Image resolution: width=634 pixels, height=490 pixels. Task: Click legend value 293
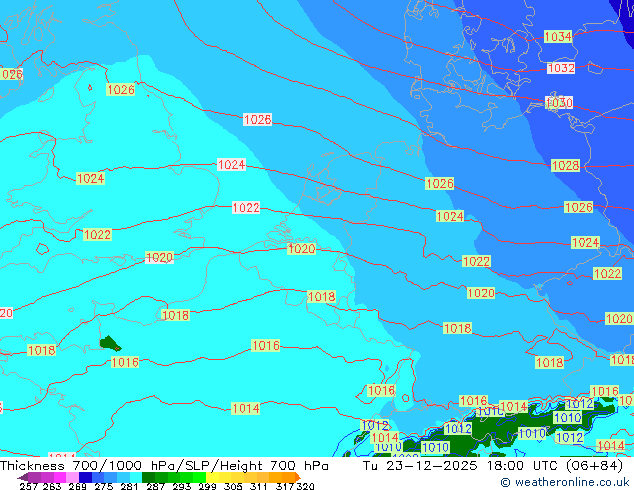[x=182, y=486]
